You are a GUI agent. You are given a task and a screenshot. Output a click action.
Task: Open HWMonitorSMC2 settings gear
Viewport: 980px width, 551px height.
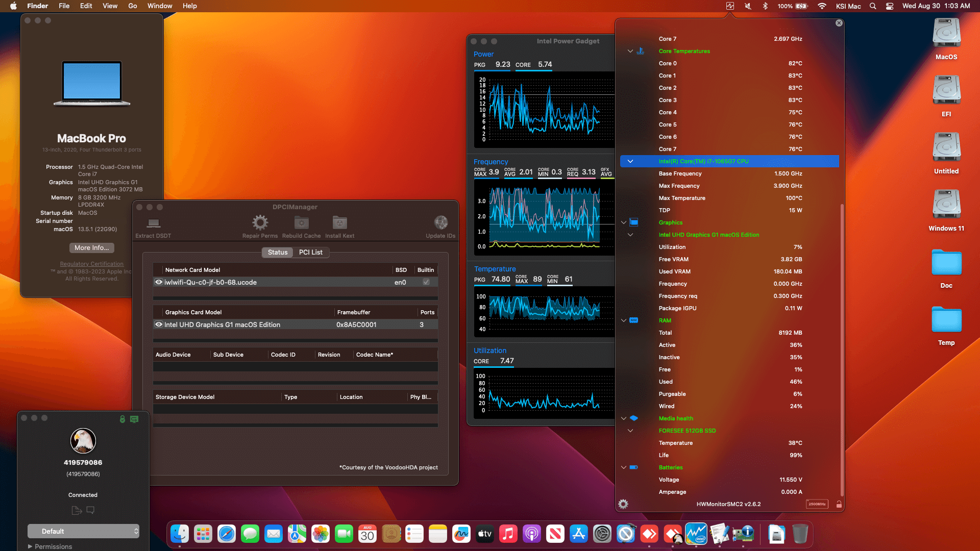pos(623,504)
